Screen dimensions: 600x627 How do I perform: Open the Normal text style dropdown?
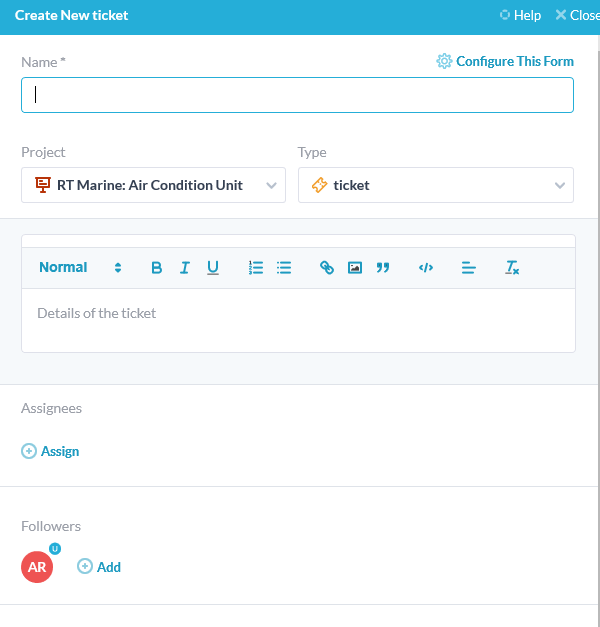pos(80,268)
